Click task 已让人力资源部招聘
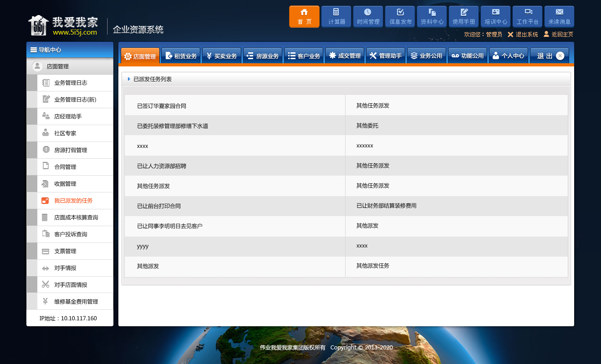 (x=162, y=166)
